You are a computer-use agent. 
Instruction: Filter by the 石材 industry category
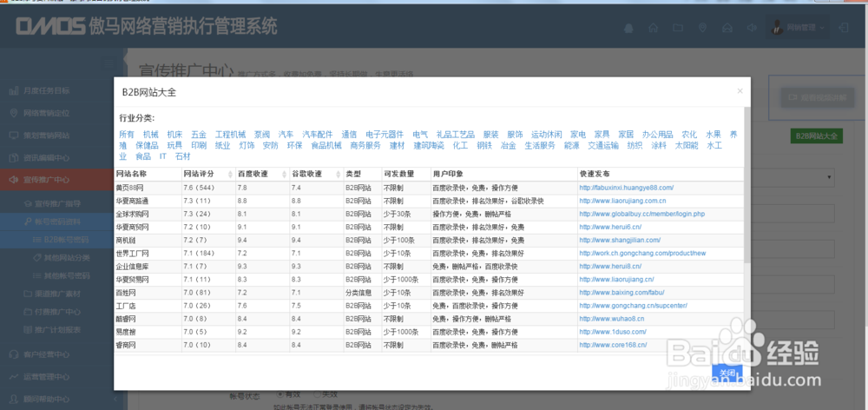tap(182, 157)
